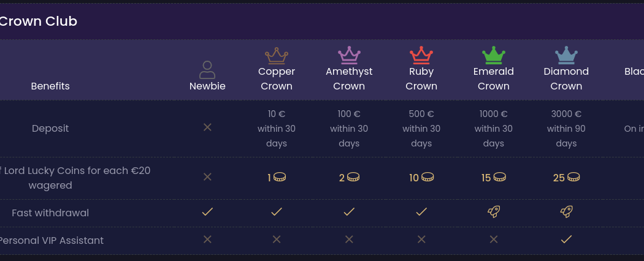
Task: Click the 3000 € within 90 days cell
Action: click(566, 129)
